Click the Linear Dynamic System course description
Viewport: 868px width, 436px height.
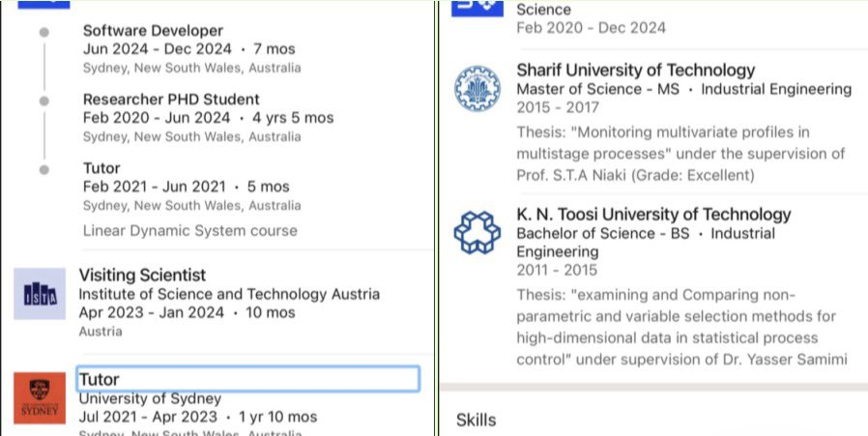point(190,230)
